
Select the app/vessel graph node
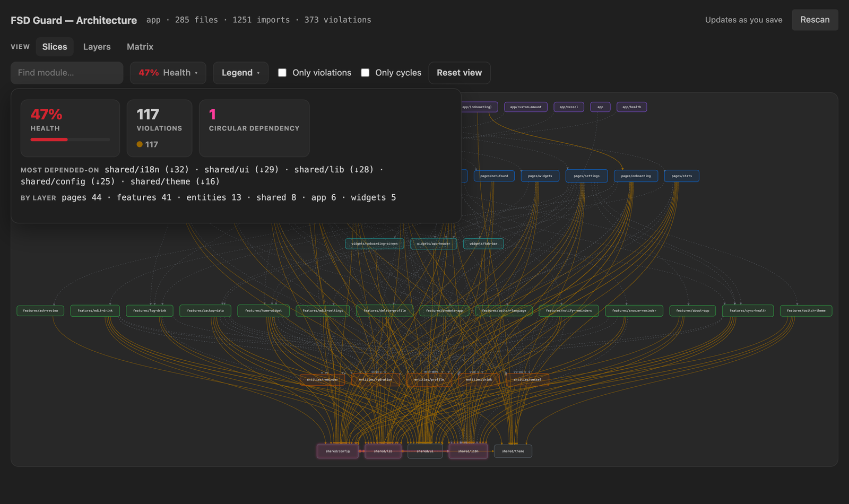pos(569,107)
